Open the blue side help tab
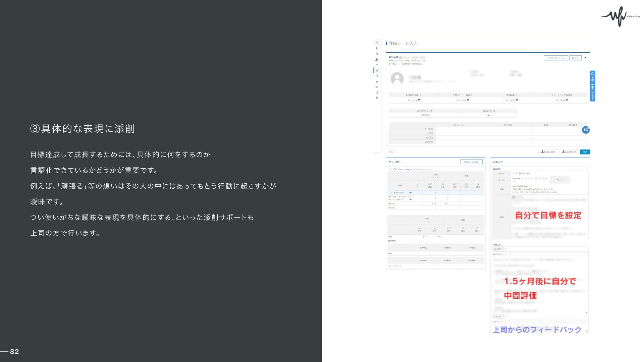 592,86
